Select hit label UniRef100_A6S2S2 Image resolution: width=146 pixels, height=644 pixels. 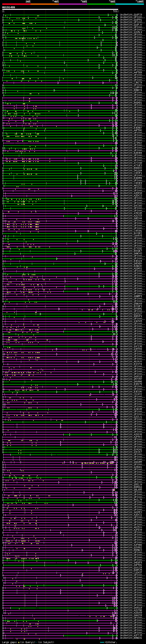[131, 186]
